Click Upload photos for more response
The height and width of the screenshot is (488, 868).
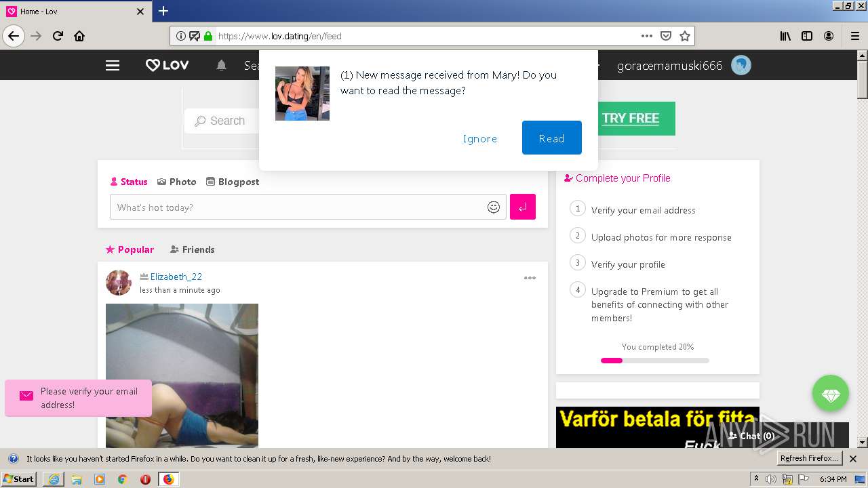(661, 237)
